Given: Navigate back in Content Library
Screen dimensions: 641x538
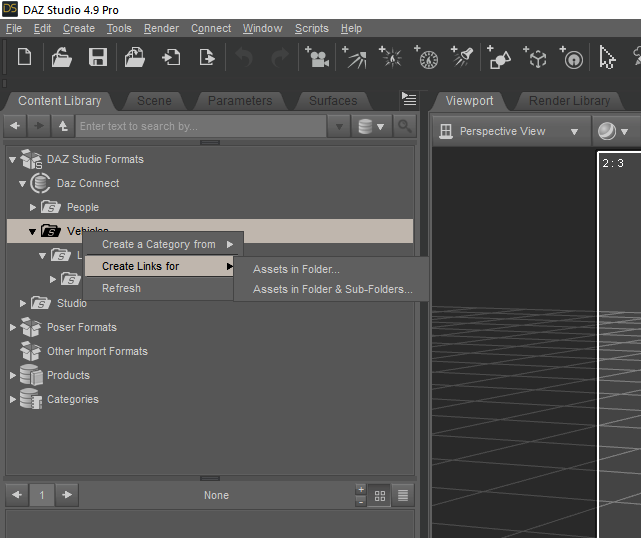Looking at the screenshot, I should click(15, 126).
